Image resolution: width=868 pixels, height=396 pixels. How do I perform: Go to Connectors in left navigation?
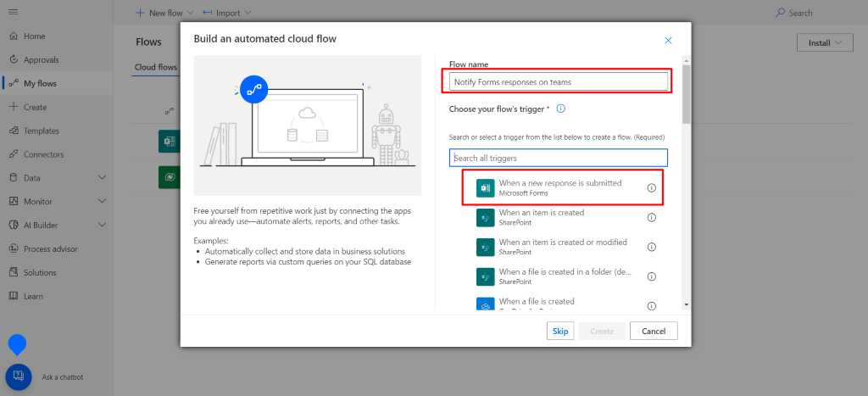point(43,154)
